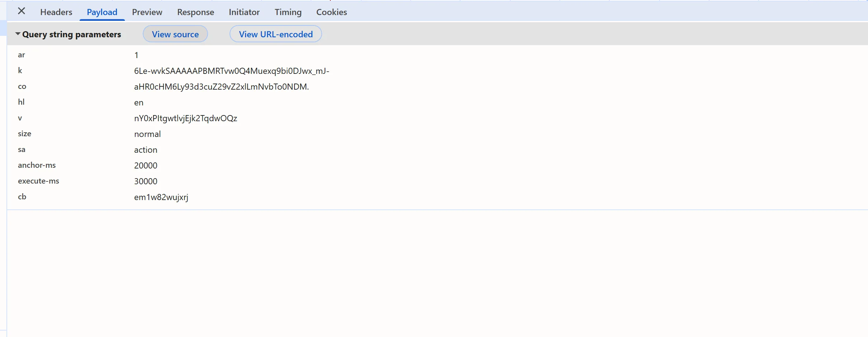Open the Timing tab
The width and height of the screenshot is (868, 337).
pyautogui.click(x=288, y=12)
